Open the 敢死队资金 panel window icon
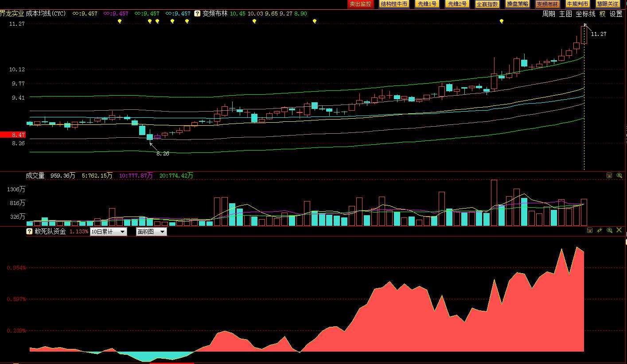This screenshot has width=627, height=364. 590,230
